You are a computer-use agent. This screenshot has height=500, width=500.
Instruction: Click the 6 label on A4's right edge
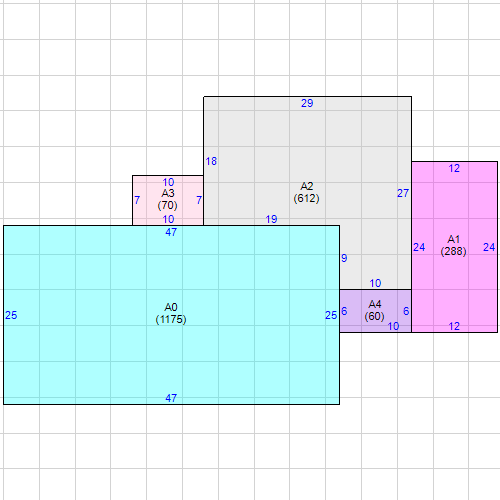(406, 311)
